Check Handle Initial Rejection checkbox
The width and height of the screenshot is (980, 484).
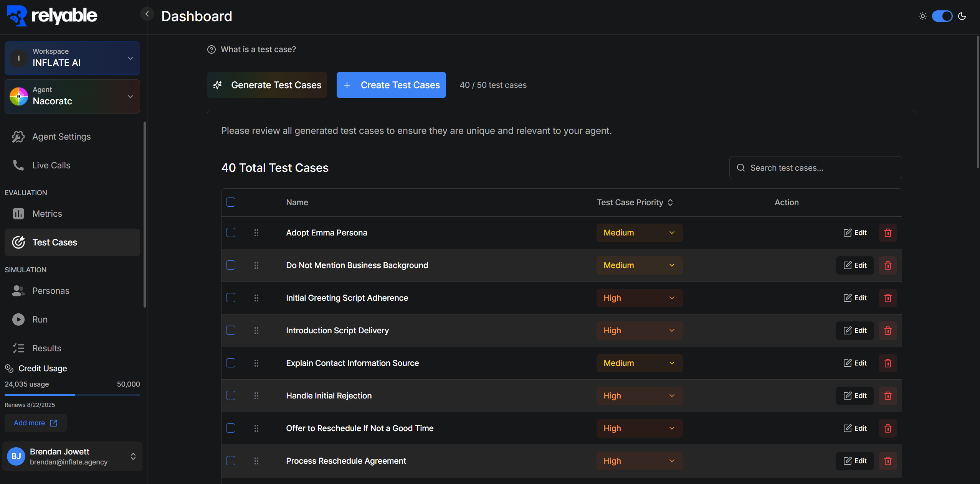[x=231, y=395]
